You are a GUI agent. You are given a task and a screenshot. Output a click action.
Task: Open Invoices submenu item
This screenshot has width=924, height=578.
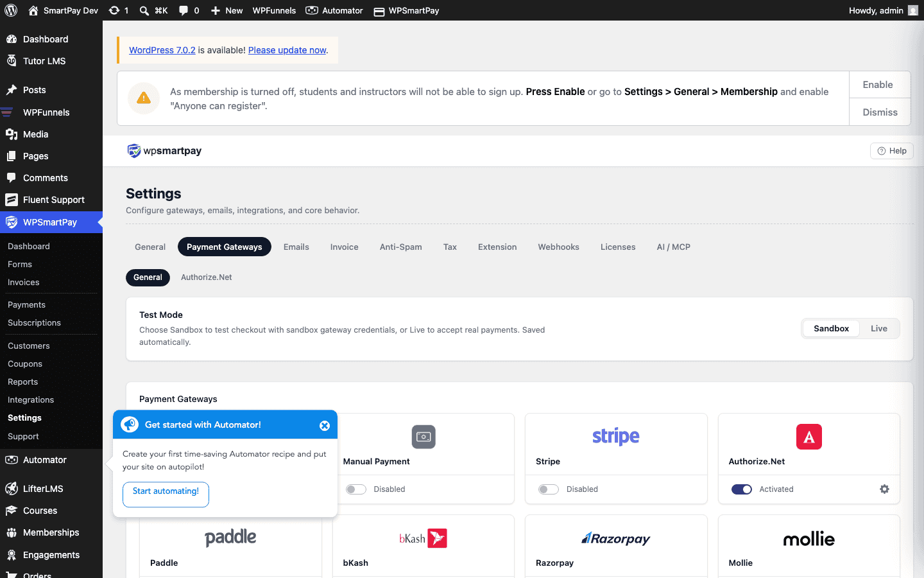tap(24, 283)
